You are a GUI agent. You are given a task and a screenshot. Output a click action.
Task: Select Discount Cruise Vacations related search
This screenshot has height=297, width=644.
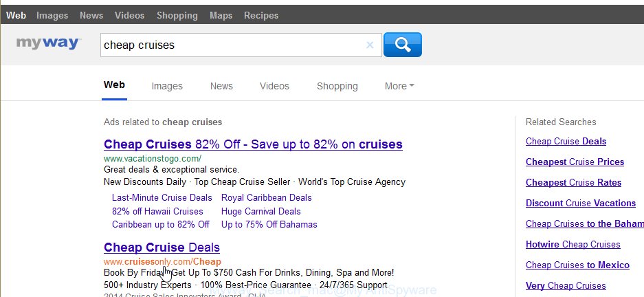pyautogui.click(x=581, y=203)
